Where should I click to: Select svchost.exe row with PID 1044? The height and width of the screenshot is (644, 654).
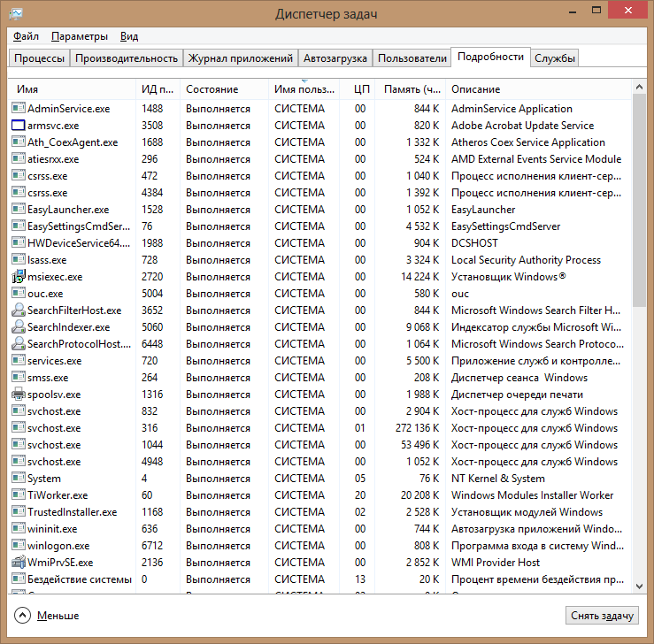319,444
